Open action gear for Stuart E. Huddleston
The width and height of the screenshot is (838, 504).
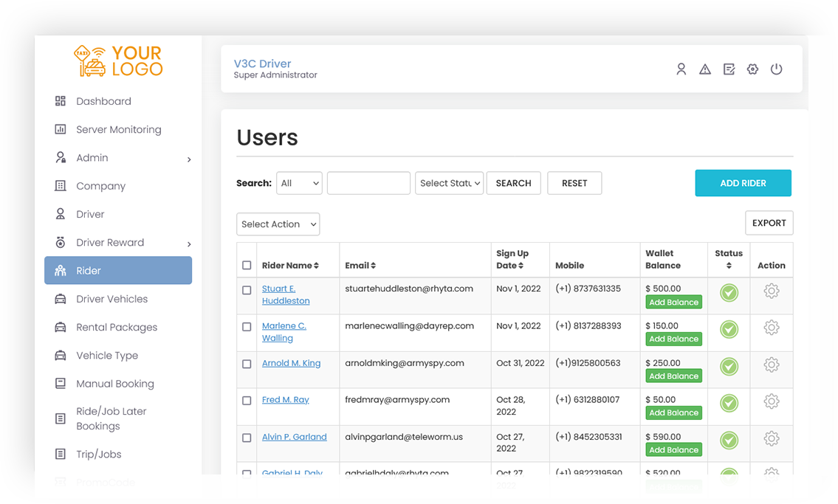pyautogui.click(x=772, y=291)
